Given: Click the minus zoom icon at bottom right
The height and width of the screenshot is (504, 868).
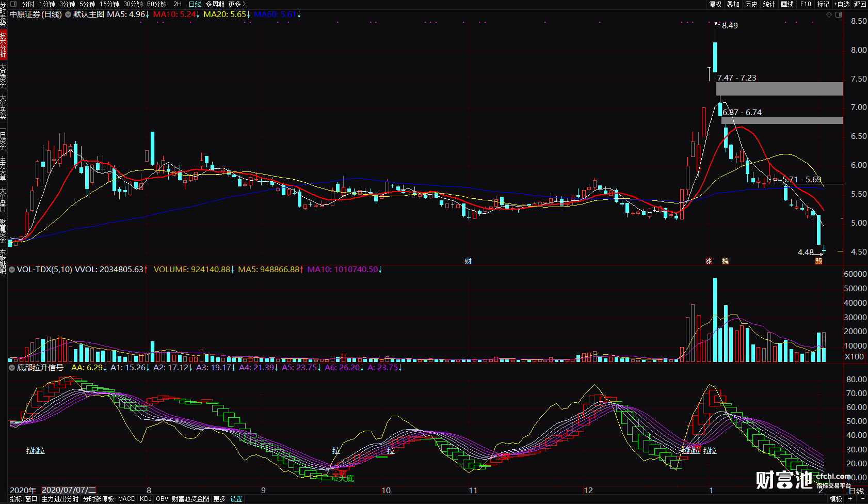Looking at the screenshot, I should pos(862,499).
